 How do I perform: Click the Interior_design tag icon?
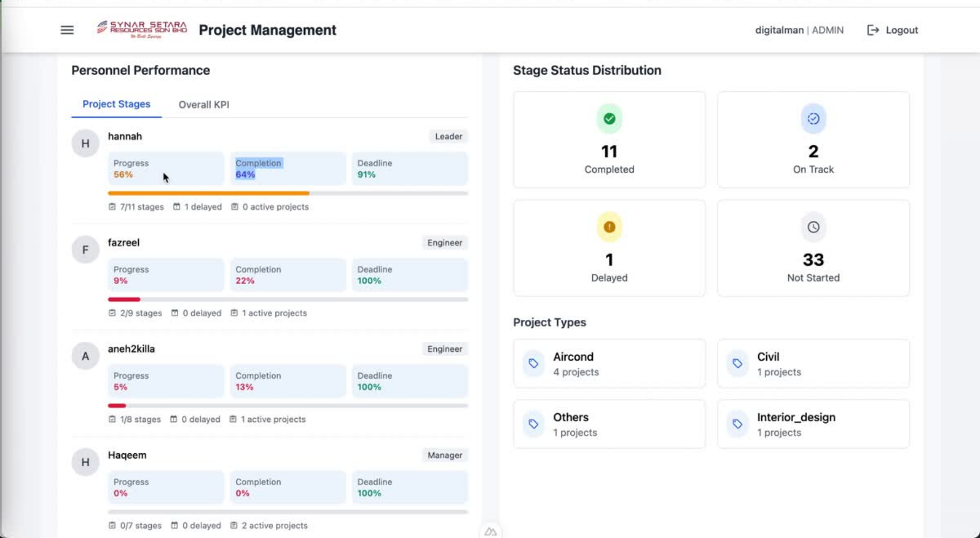[x=737, y=424]
